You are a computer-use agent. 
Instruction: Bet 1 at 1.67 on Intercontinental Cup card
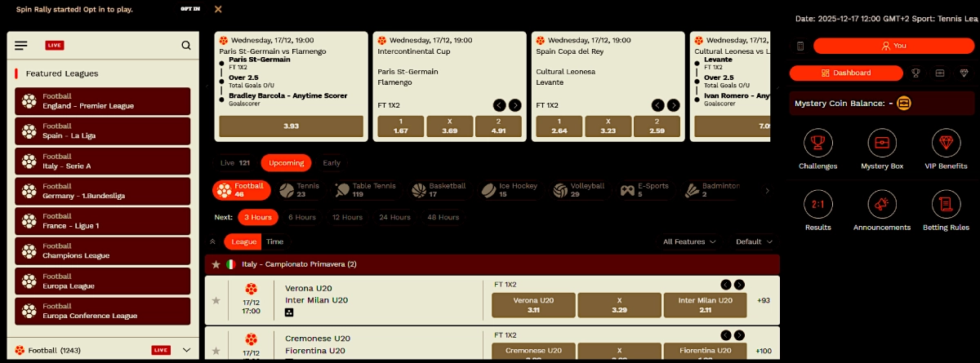(x=400, y=126)
